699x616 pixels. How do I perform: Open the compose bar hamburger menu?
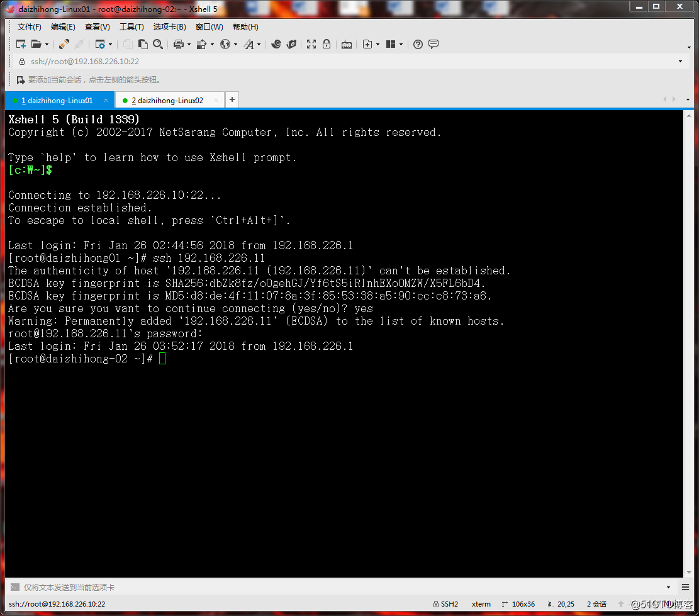(686, 587)
